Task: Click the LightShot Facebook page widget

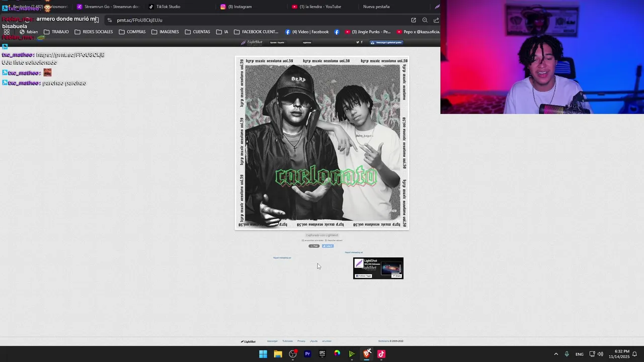Action: [378, 268]
